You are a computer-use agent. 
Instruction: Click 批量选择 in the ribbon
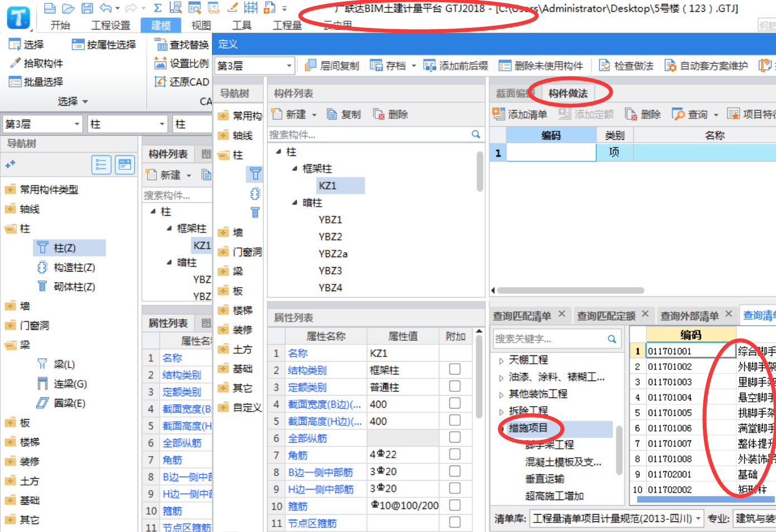tap(36, 82)
